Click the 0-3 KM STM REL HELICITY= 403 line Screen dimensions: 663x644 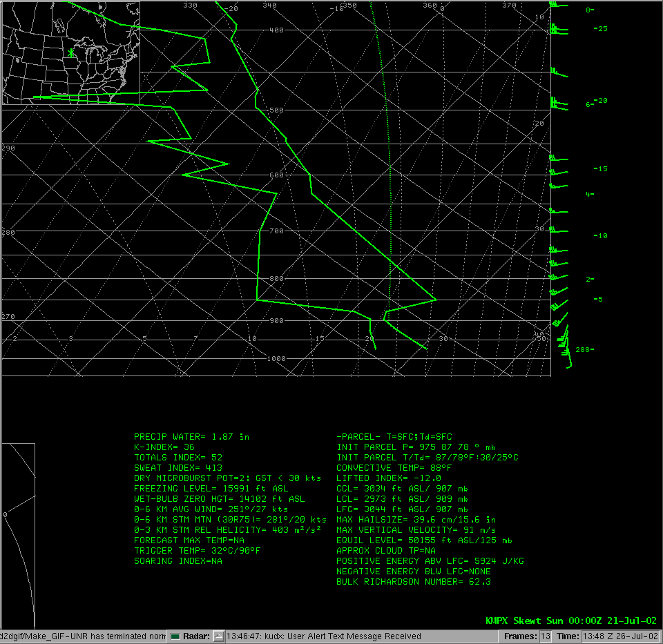click(x=227, y=530)
